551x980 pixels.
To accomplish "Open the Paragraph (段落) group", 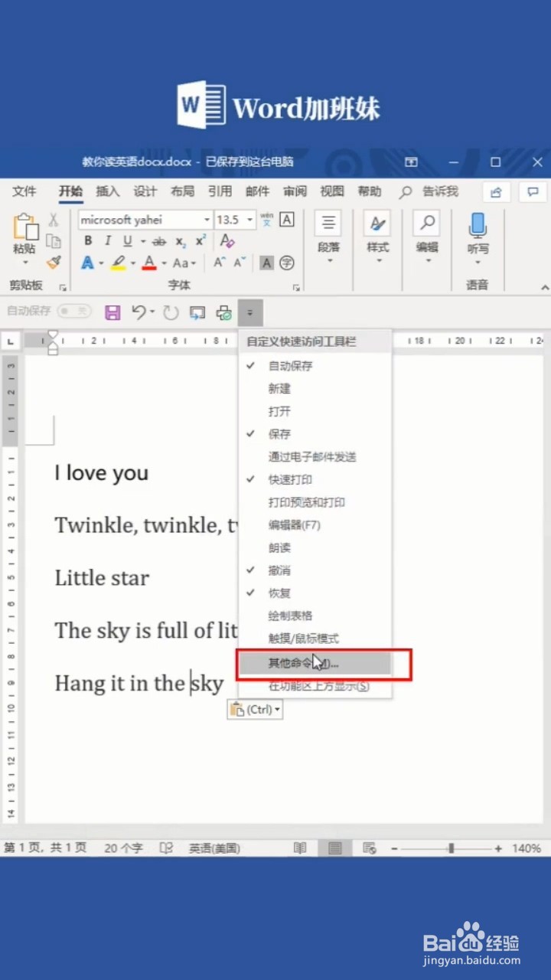I will pyautogui.click(x=328, y=237).
